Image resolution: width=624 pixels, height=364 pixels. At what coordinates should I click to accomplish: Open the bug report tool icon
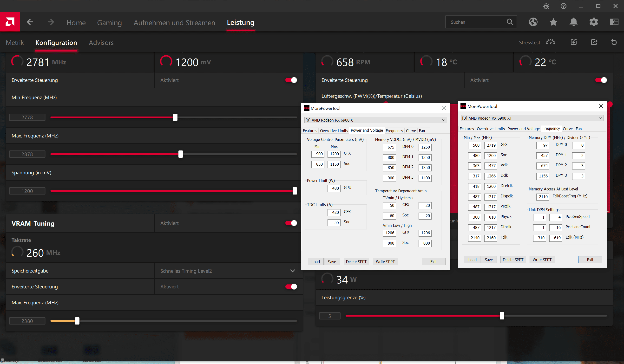pos(546,6)
